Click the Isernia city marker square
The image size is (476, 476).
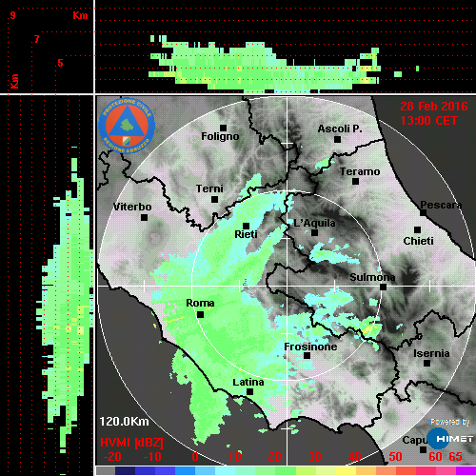coord(426,363)
